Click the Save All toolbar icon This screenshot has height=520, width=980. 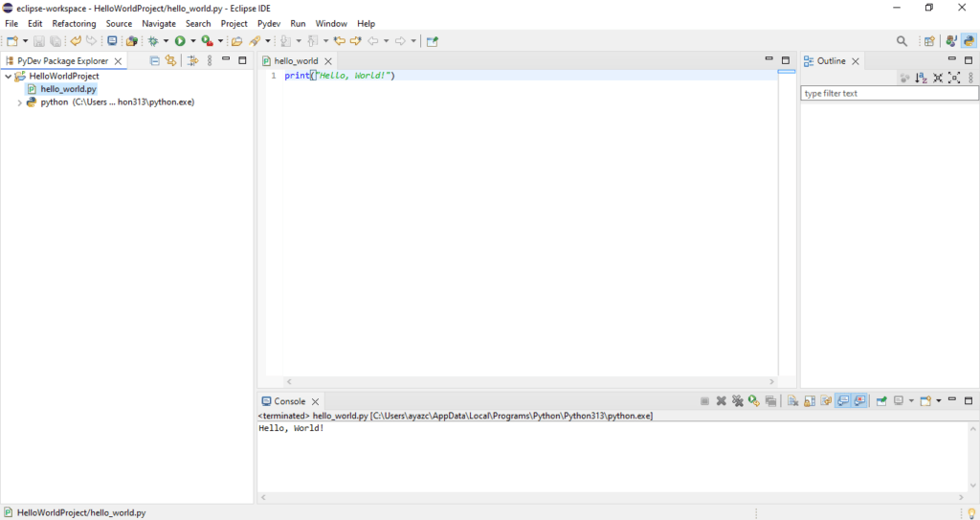[x=55, y=41]
